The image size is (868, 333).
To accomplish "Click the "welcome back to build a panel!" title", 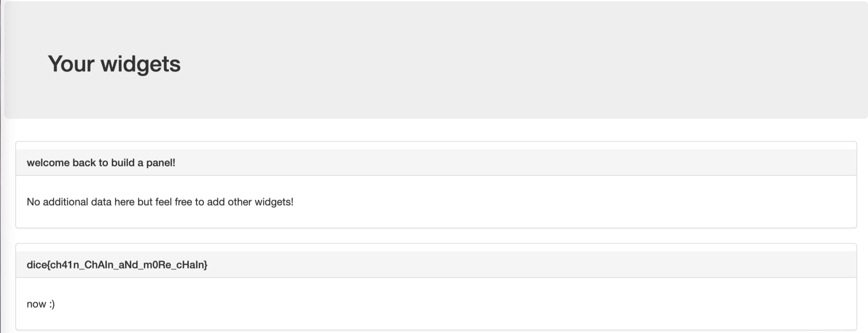I will (101, 163).
